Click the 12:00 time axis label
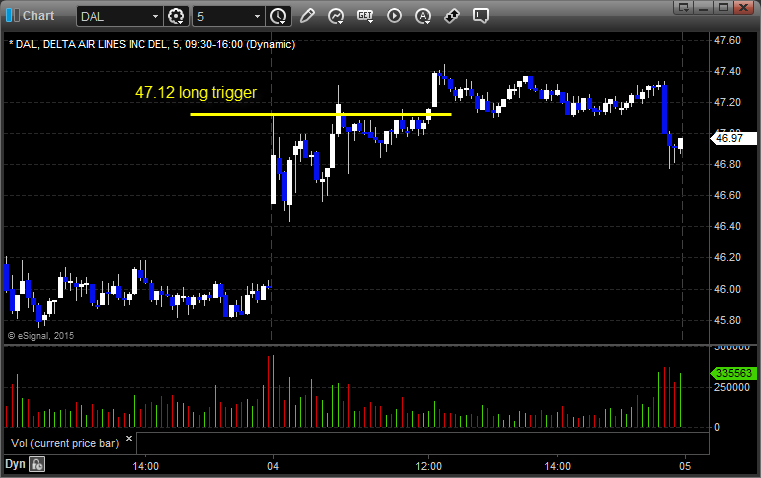The image size is (761, 478). click(x=429, y=466)
